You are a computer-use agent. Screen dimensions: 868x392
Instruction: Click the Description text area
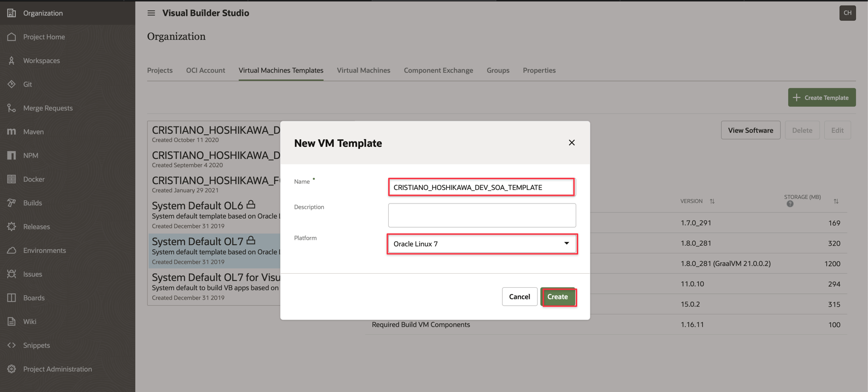(482, 215)
